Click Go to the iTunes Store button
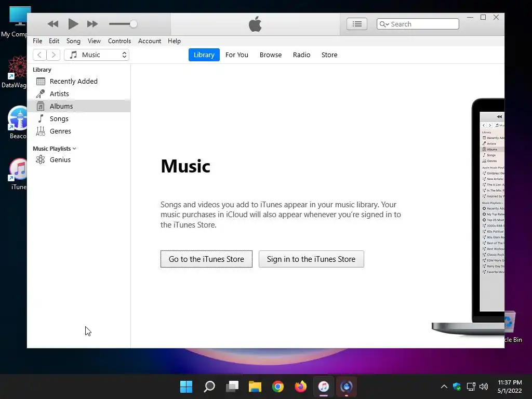The height and width of the screenshot is (399, 532). click(x=206, y=259)
